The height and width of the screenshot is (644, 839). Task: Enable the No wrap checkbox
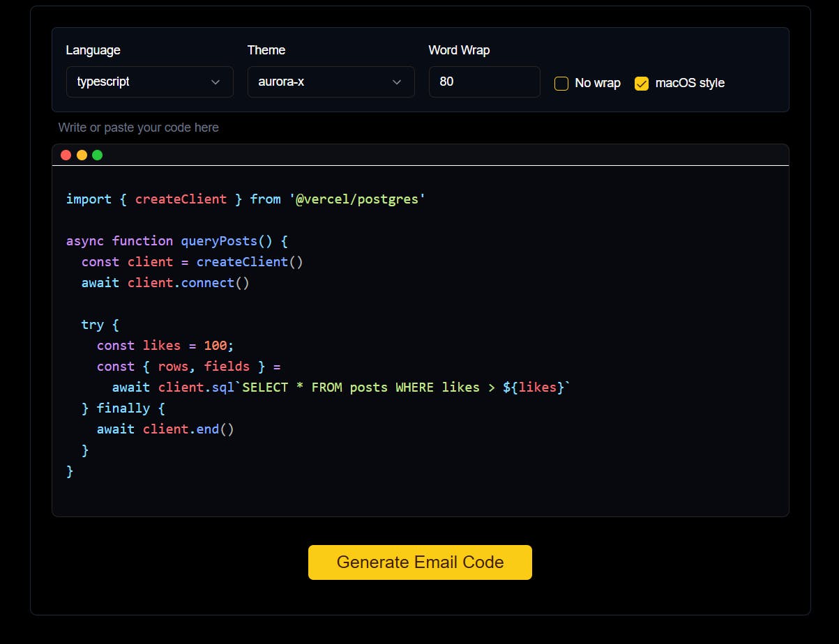tap(561, 84)
